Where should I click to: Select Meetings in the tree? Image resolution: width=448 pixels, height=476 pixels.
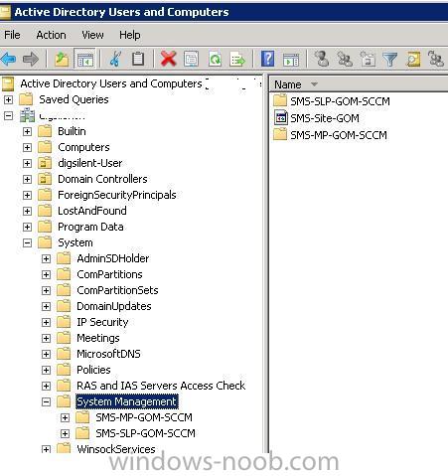98,338
